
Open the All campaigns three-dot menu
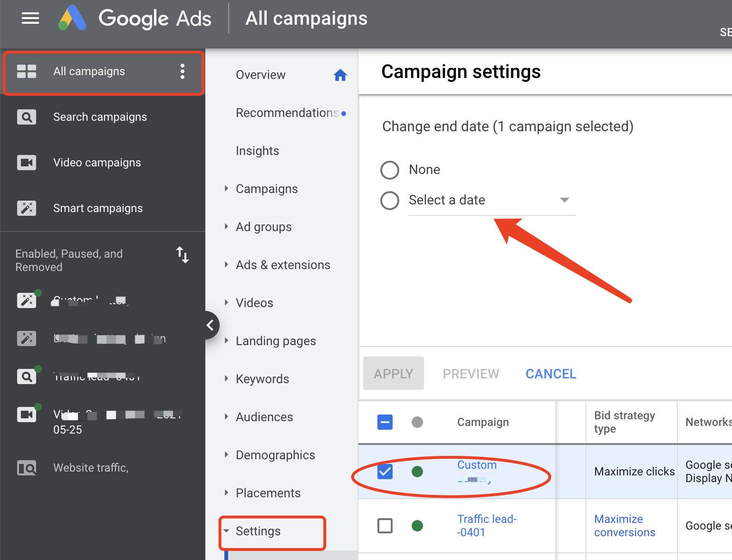(183, 71)
